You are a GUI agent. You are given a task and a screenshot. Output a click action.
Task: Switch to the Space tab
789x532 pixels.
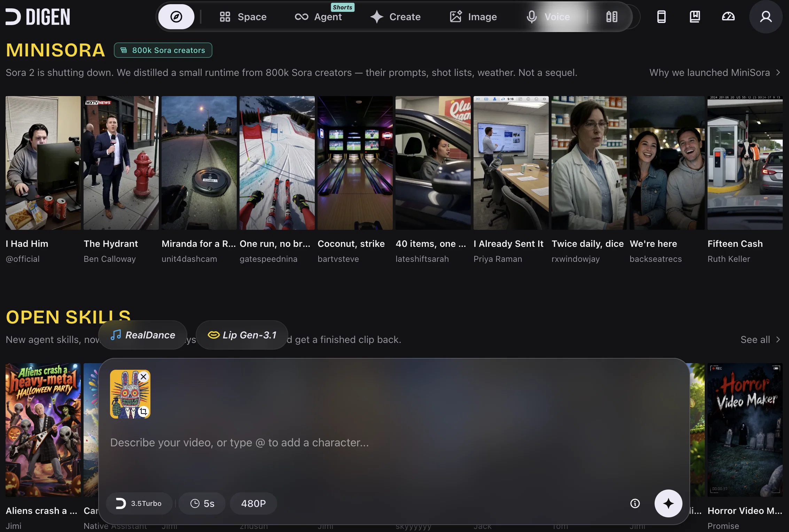[x=243, y=17]
